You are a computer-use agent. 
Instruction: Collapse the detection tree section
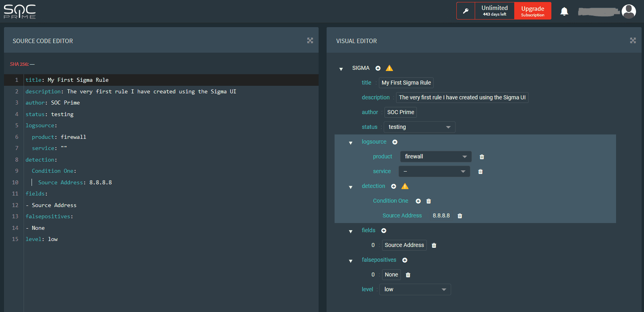pos(351,187)
